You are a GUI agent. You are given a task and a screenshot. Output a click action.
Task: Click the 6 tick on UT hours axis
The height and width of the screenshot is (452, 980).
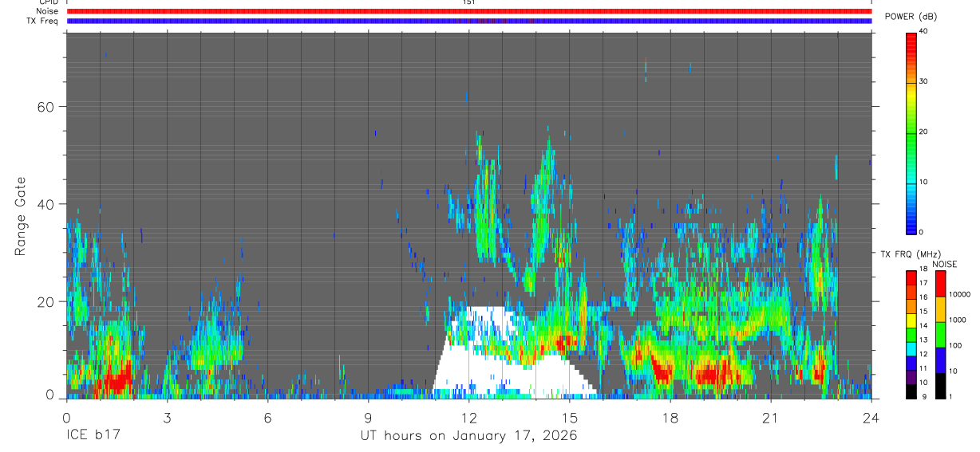click(267, 417)
